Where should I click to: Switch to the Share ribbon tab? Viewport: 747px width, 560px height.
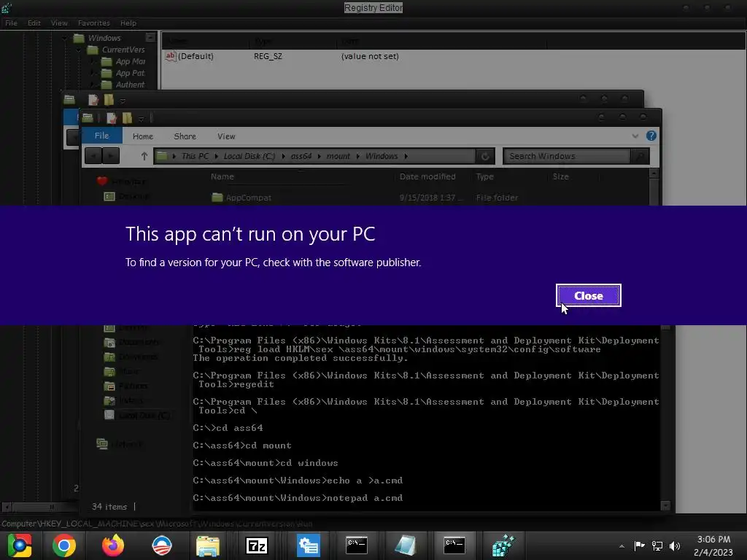click(x=185, y=136)
